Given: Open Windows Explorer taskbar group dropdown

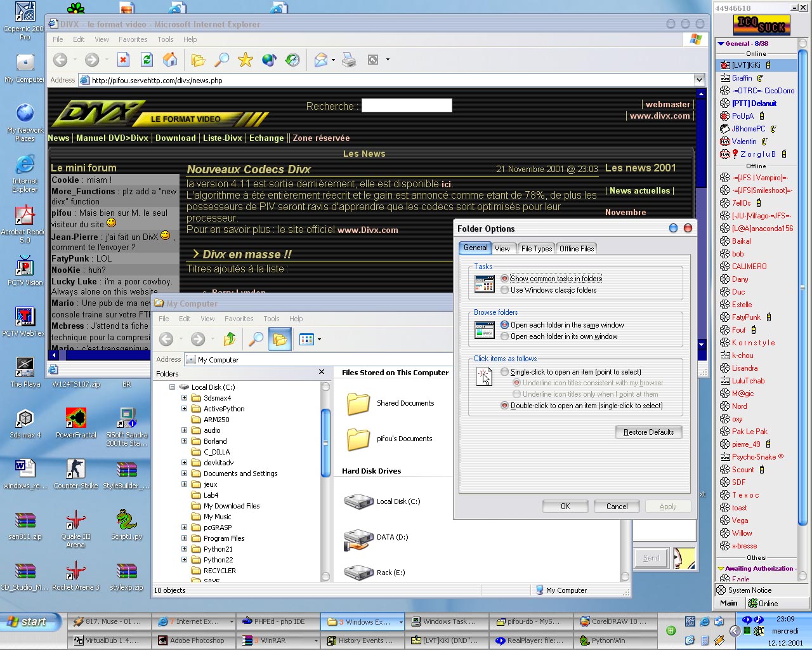Looking at the screenshot, I should pyautogui.click(x=400, y=622).
